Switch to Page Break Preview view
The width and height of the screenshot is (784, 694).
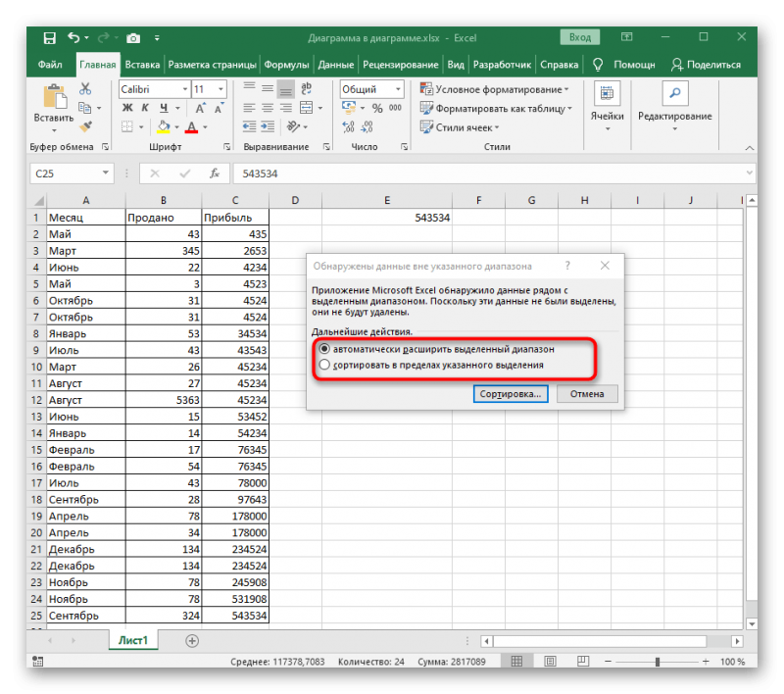(583, 662)
